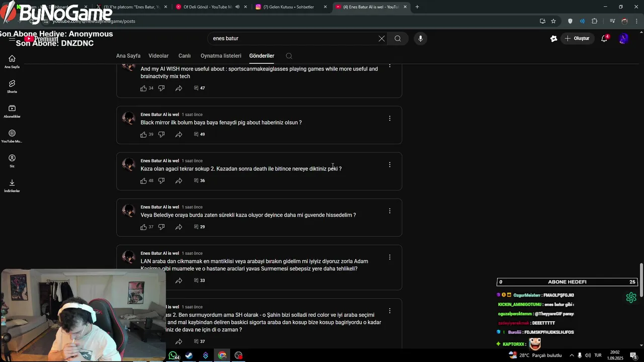The image size is (644, 362).
Task: Switch to the Videolar channel tab
Action: click(x=158, y=56)
